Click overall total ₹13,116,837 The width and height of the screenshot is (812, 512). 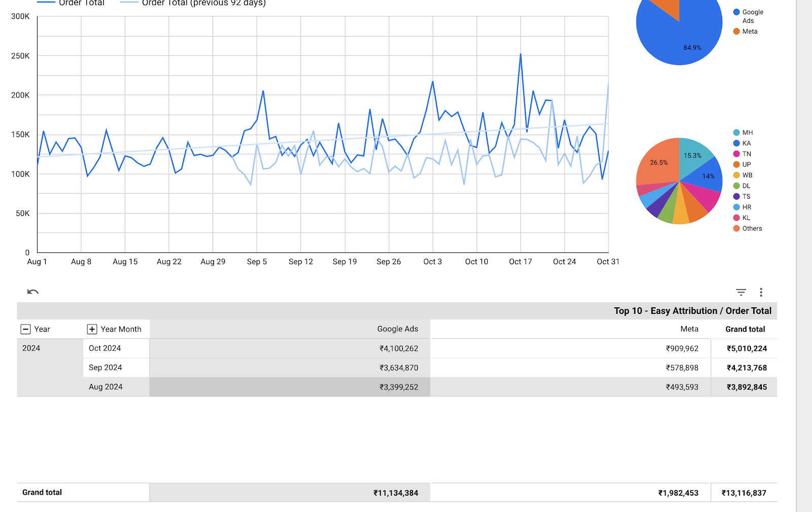[744, 493]
